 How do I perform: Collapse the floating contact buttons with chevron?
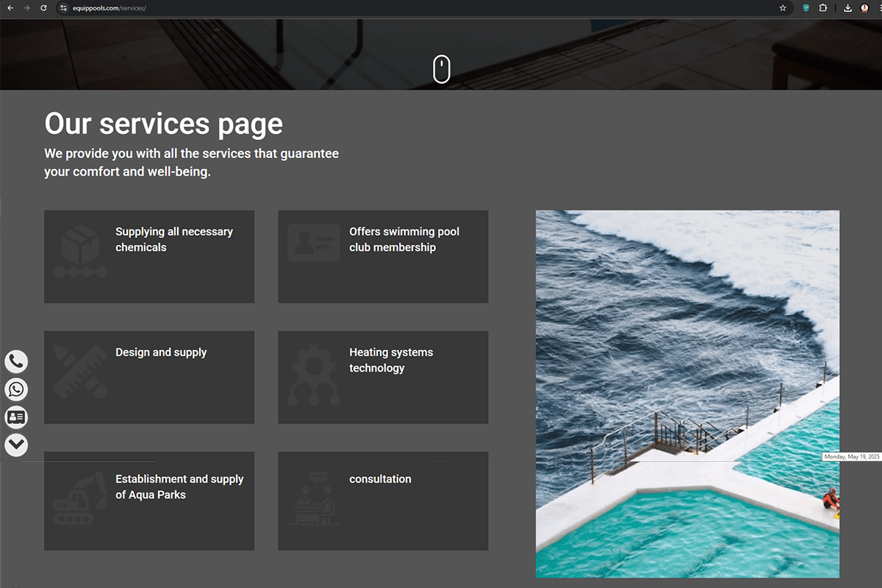pyautogui.click(x=16, y=445)
